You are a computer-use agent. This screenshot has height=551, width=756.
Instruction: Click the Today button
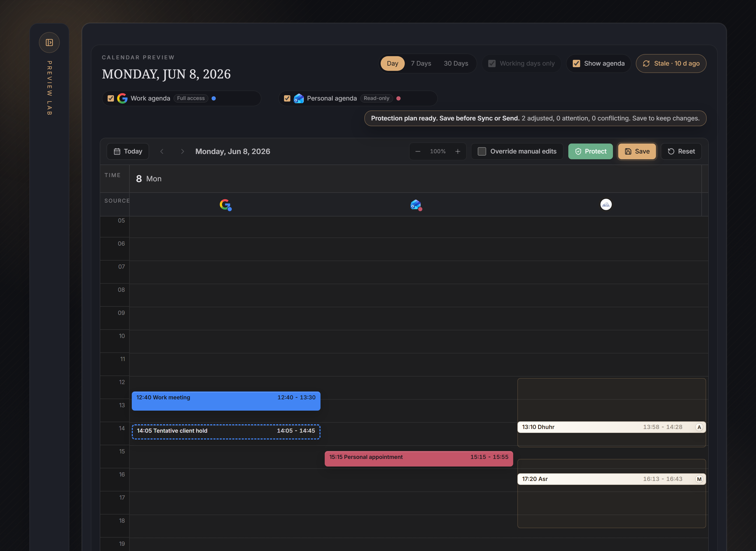point(128,151)
